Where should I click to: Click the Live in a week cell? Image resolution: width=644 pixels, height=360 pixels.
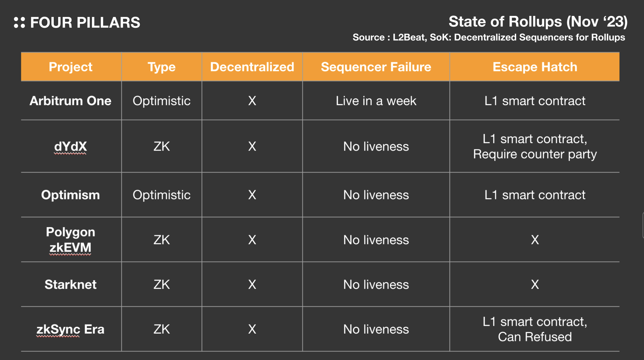pyautogui.click(x=376, y=101)
